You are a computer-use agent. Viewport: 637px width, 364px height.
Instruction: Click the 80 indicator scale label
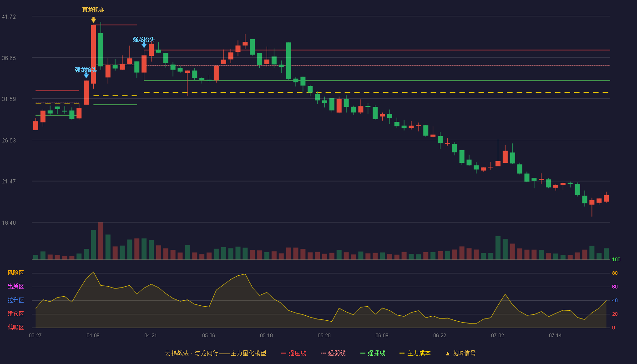pos(614,273)
